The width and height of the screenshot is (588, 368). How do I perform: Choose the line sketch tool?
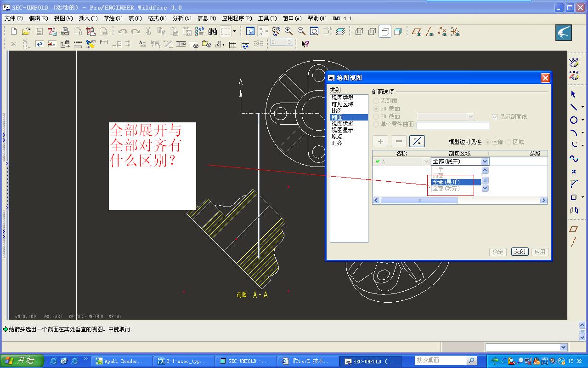coord(573,107)
